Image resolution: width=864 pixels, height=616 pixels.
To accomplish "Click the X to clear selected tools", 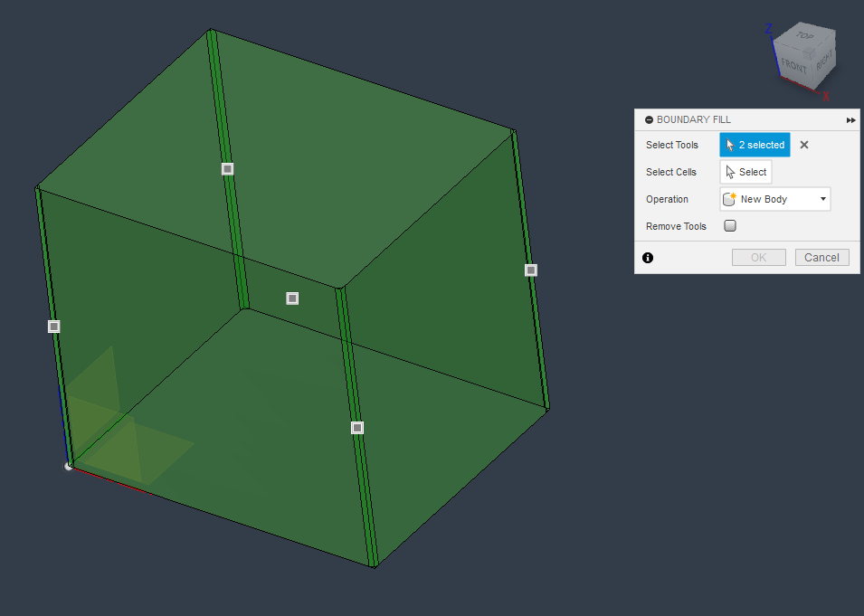I will [x=803, y=144].
